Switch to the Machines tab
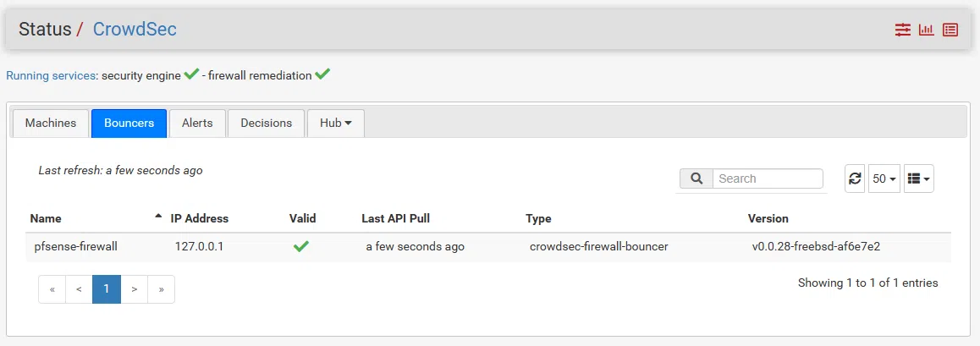 51,123
